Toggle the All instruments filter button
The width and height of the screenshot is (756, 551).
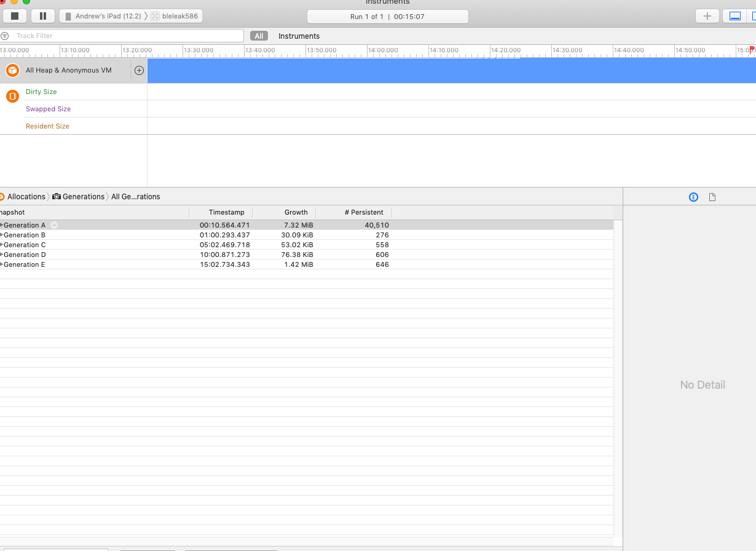258,36
